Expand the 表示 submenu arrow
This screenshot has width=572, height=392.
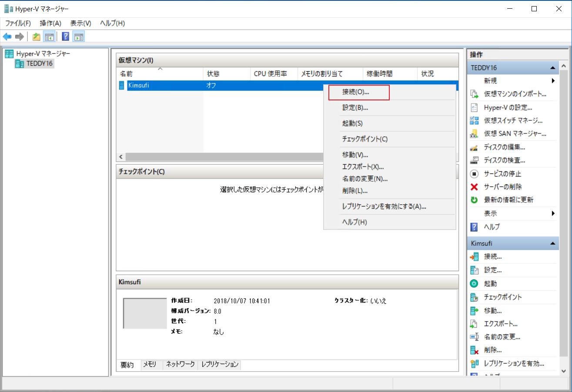click(553, 213)
